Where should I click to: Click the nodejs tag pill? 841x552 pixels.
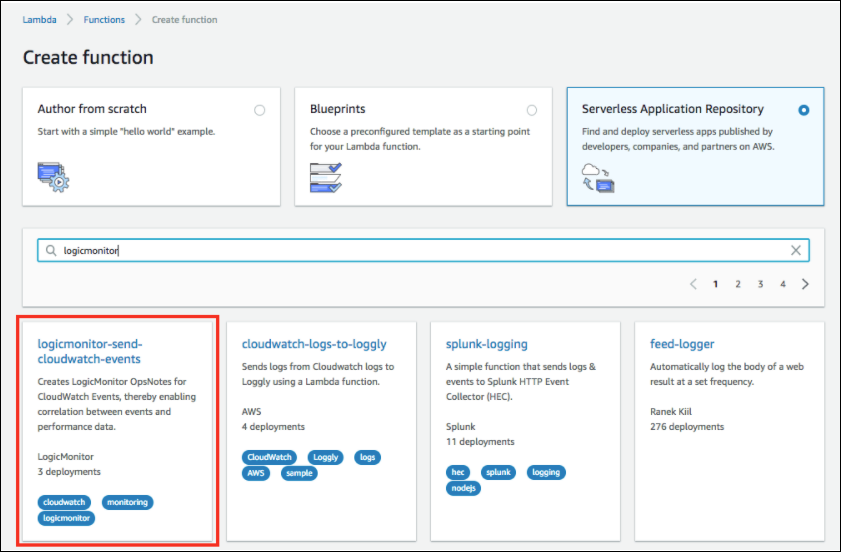click(463, 488)
